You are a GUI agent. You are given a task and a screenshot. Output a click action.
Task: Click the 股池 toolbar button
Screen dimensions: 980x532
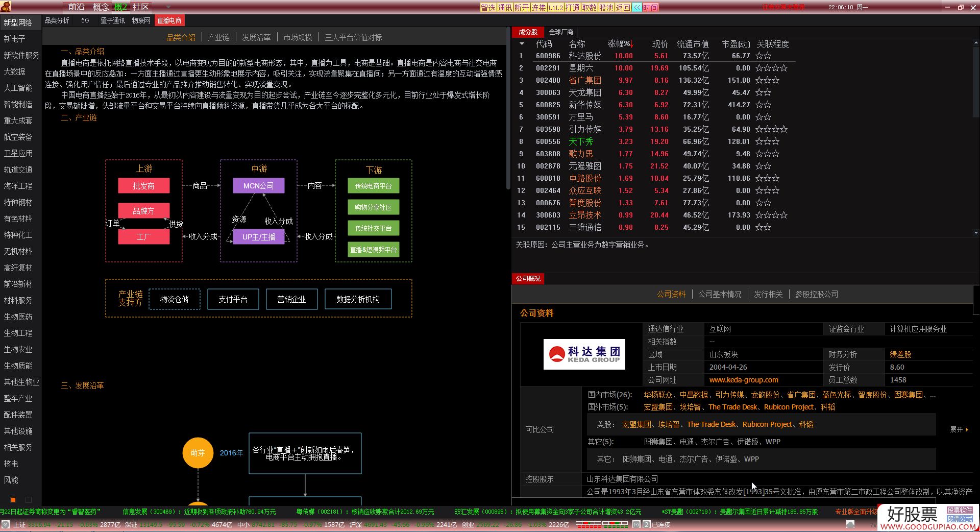pos(606,8)
